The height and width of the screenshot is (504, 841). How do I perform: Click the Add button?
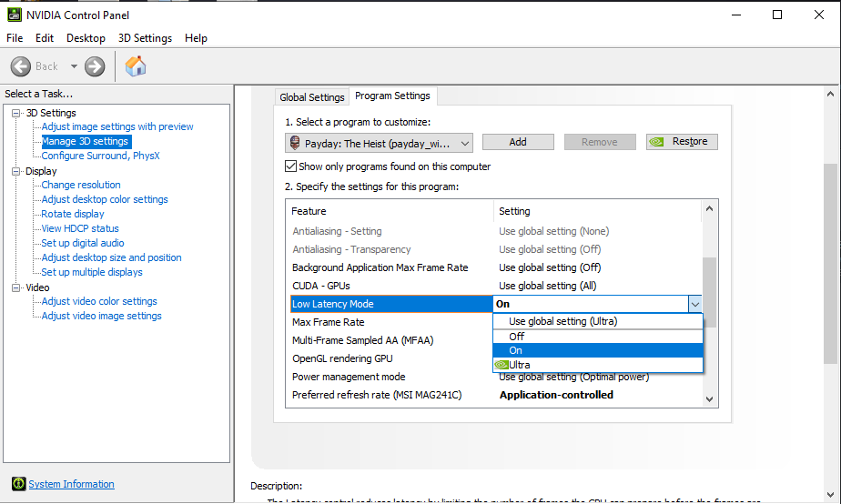coord(518,142)
